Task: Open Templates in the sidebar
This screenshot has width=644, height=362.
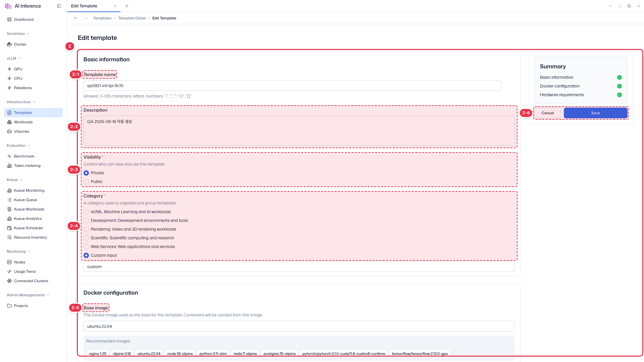Action: coord(33,113)
